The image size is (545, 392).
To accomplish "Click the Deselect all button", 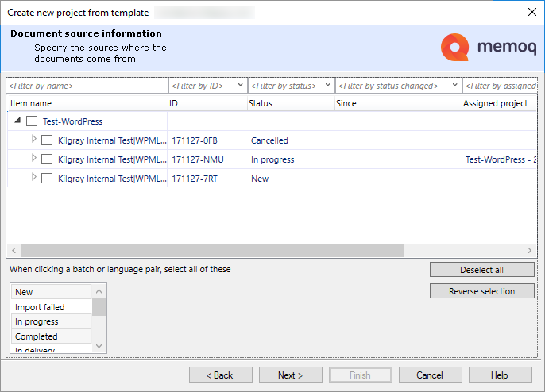I will pyautogui.click(x=481, y=270).
